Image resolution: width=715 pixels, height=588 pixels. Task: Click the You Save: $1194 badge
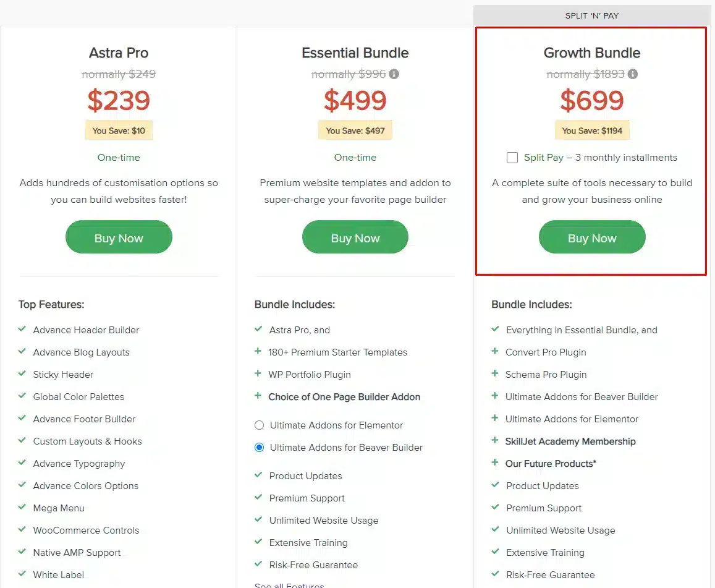point(592,130)
